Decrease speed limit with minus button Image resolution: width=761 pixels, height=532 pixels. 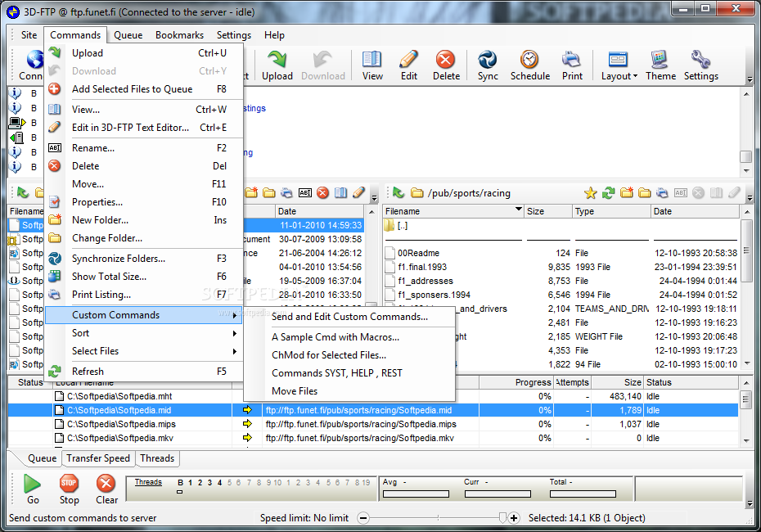[x=363, y=518]
